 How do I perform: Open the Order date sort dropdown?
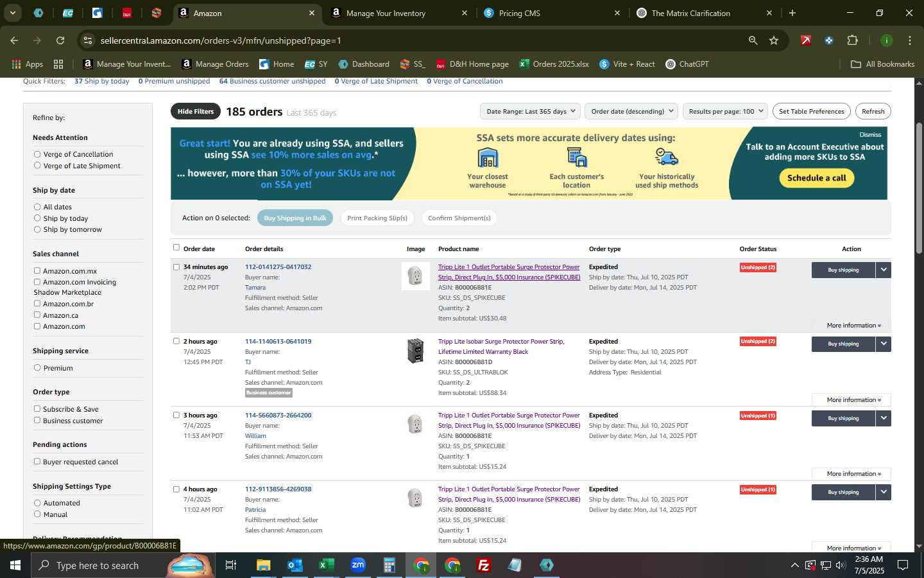coord(631,111)
